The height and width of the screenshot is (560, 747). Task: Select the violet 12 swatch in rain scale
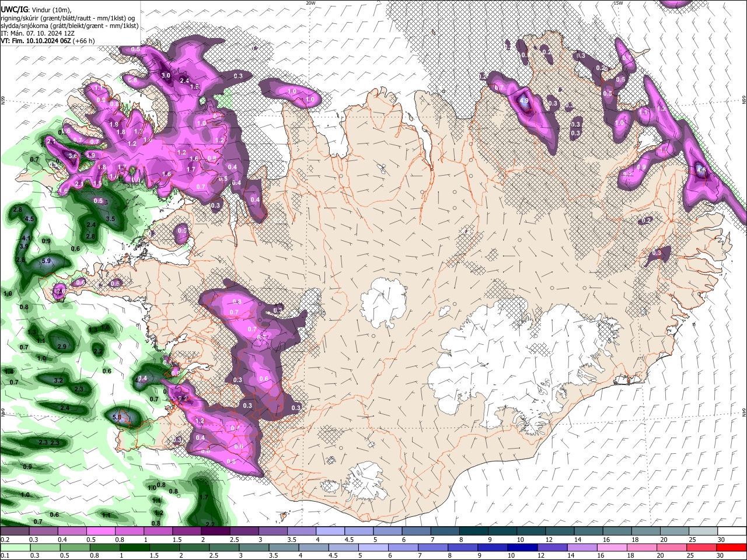click(551, 547)
